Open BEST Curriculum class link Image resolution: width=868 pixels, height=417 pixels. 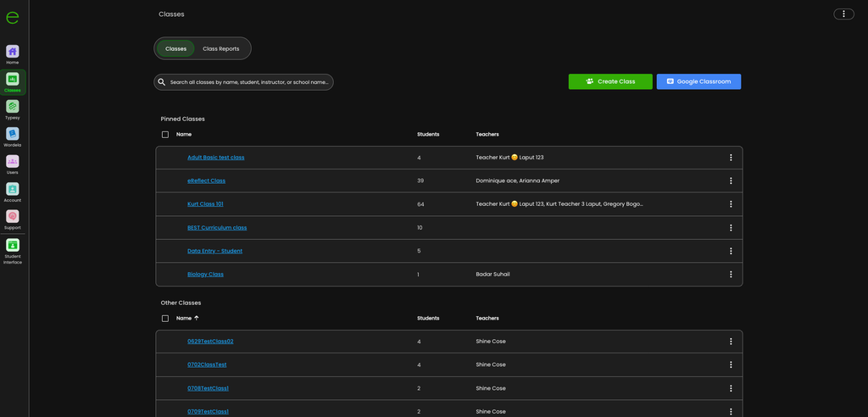coord(217,228)
